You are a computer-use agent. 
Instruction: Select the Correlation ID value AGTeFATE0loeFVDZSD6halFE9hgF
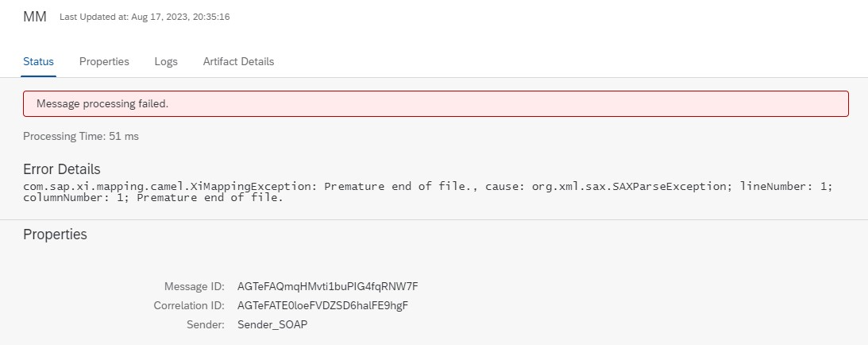pyautogui.click(x=322, y=306)
